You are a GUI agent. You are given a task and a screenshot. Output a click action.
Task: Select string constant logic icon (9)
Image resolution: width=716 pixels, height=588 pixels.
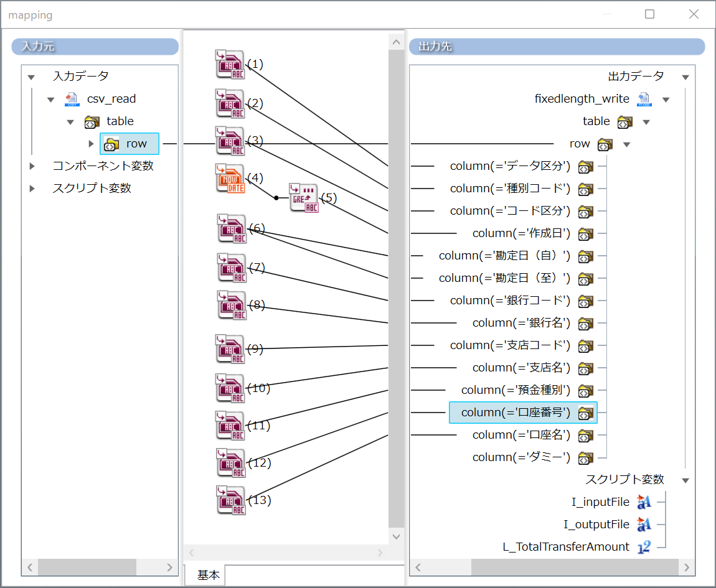click(x=230, y=349)
